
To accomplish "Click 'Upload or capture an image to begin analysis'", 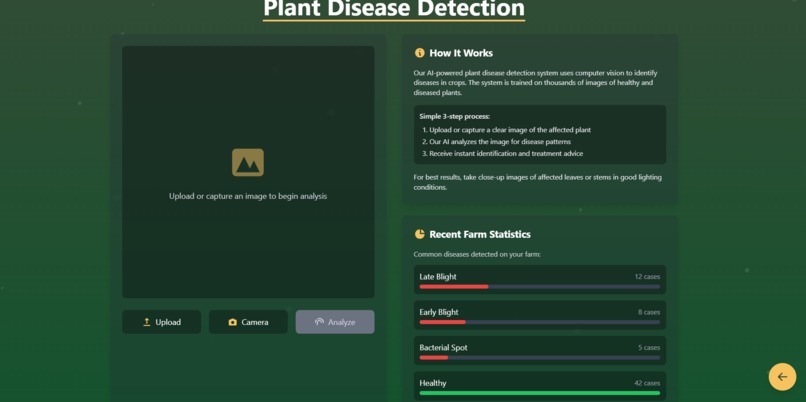I will (x=248, y=196).
